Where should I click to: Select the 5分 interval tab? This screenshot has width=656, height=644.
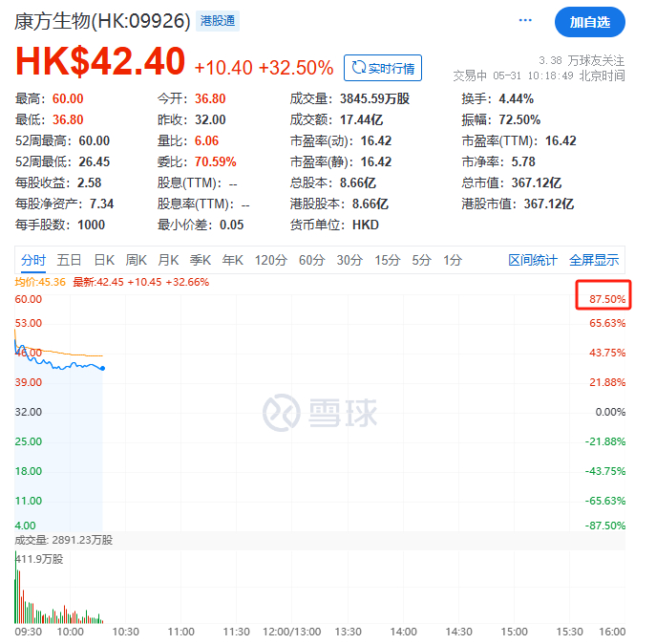pyautogui.click(x=421, y=261)
